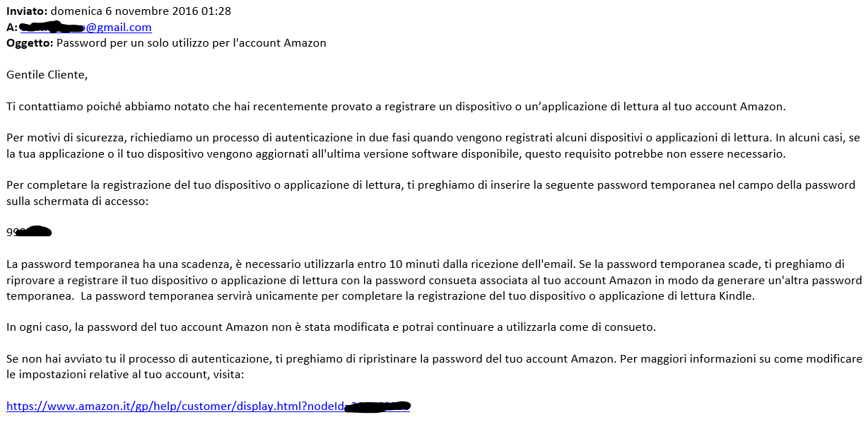The height and width of the screenshot is (422, 868).
Task: Click the gmail.com recipient email link
Action: 113,27
